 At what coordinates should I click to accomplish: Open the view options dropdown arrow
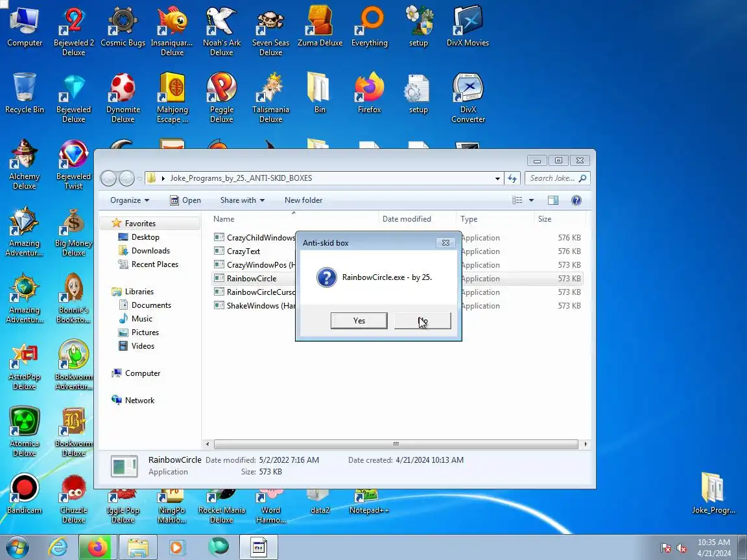pyautogui.click(x=531, y=200)
